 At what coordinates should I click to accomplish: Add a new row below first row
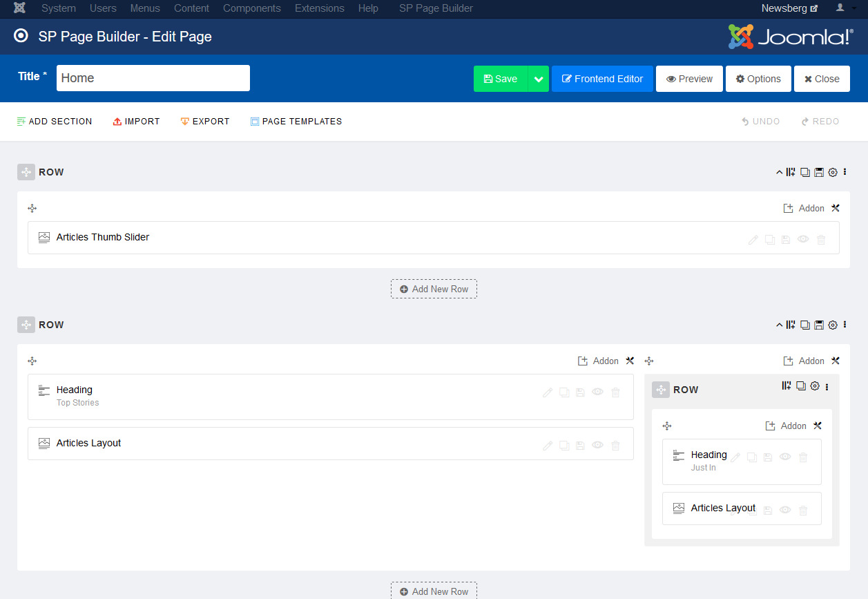[x=434, y=289]
